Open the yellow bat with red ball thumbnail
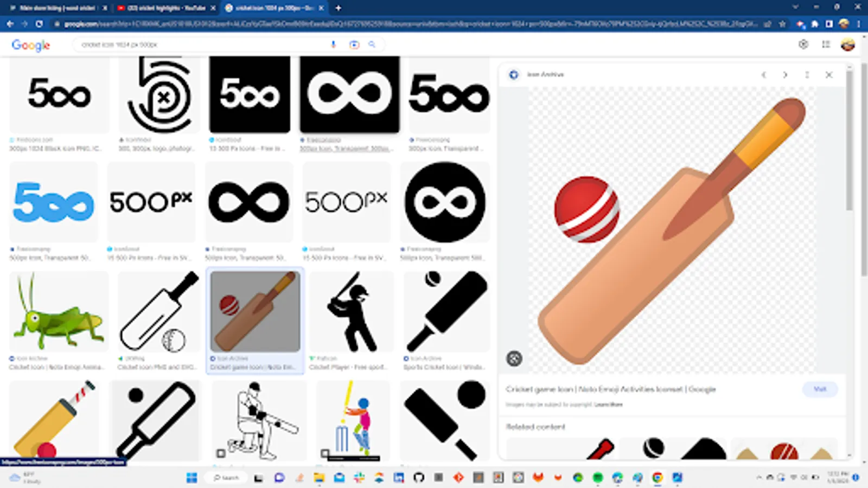This screenshot has height=488, width=868. 54,420
